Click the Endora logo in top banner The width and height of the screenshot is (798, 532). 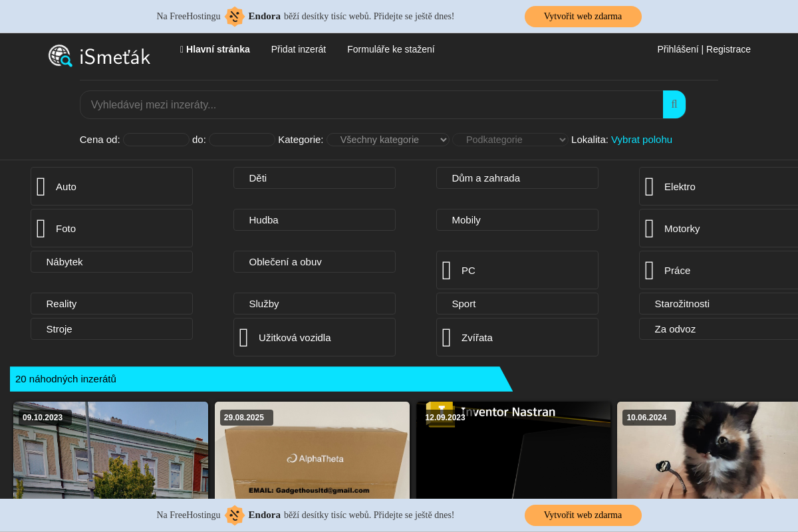point(235,16)
